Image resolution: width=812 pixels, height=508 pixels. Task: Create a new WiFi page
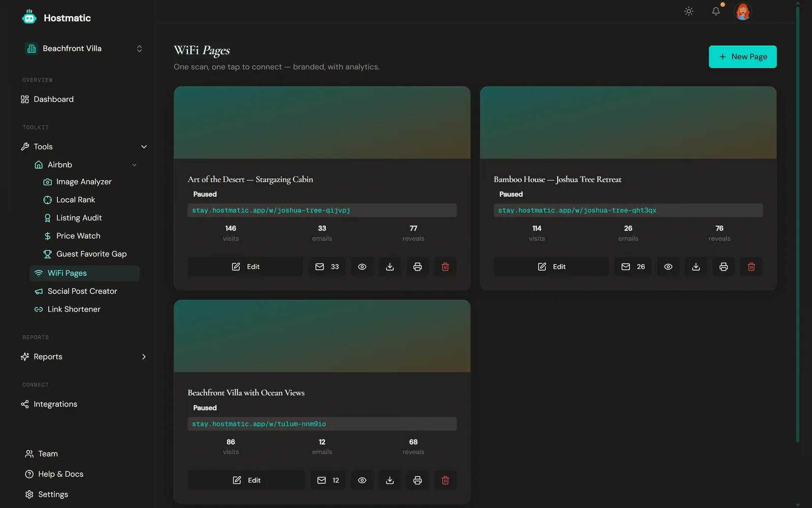742,56
